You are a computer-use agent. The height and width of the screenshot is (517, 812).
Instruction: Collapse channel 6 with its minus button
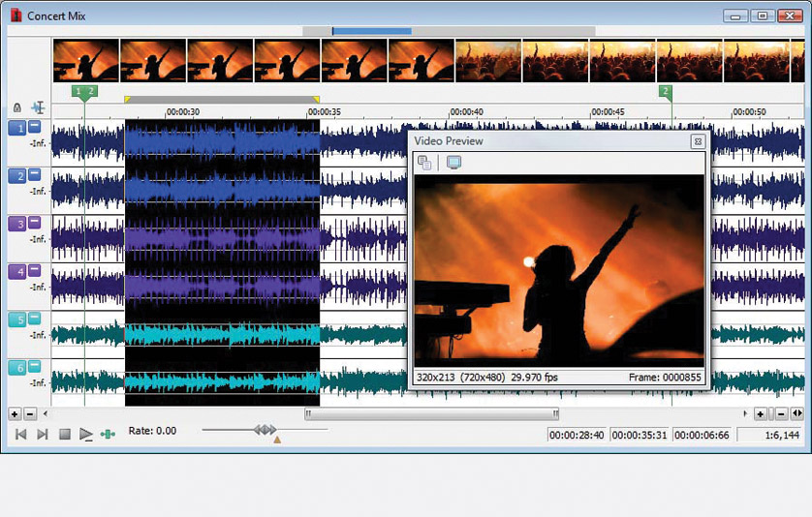click(34, 367)
